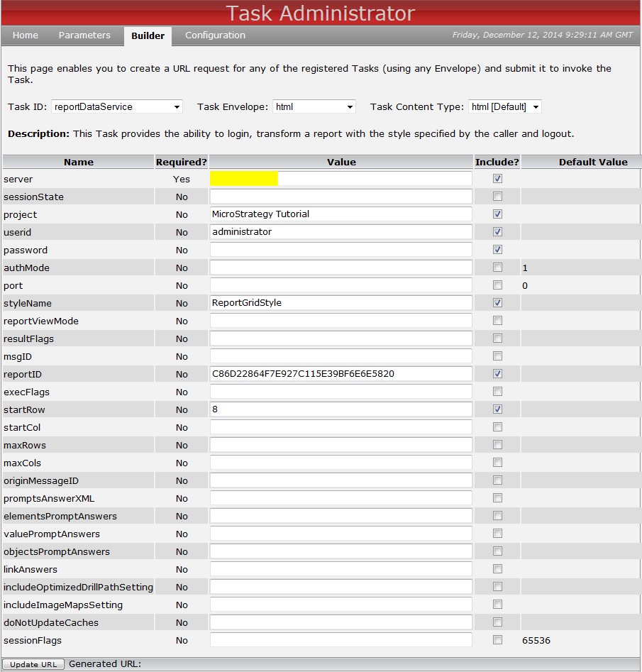Click the linkAnswers value field
Image resolution: width=642 pixels, height=672 pixels.
point(341,569)
